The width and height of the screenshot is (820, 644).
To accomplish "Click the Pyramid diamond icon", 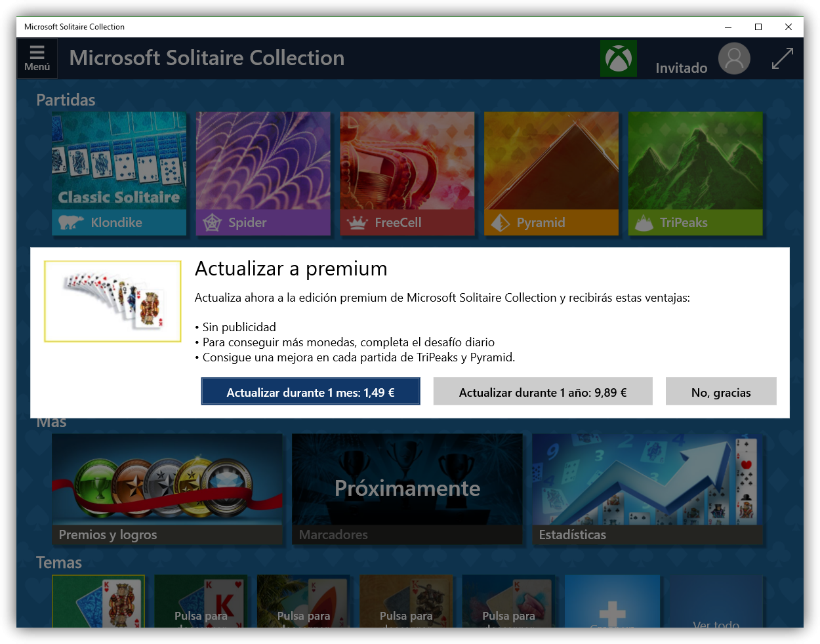I will point(501,223).
